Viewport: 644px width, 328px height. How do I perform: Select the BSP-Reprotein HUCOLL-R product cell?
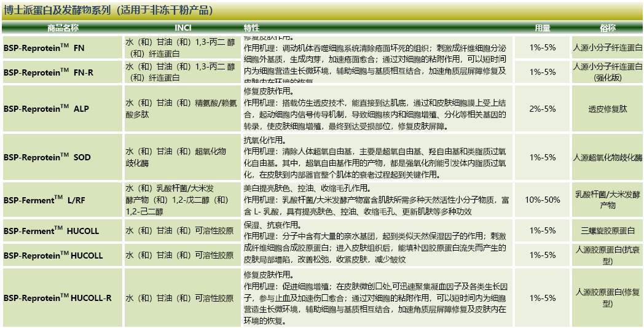point(57,298)
